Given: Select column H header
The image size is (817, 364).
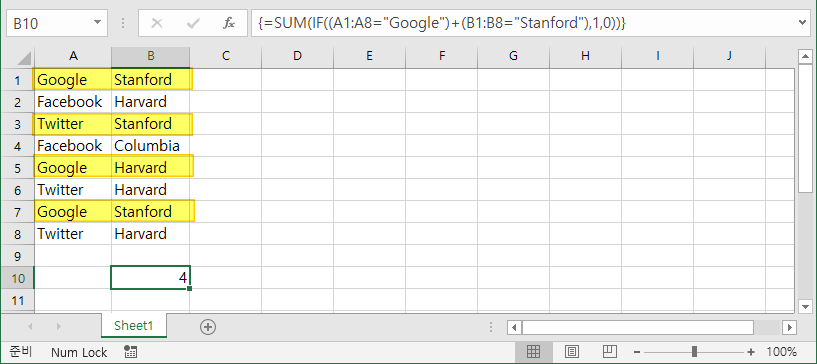Looking at the screenshot, I should tap(585, 56).
